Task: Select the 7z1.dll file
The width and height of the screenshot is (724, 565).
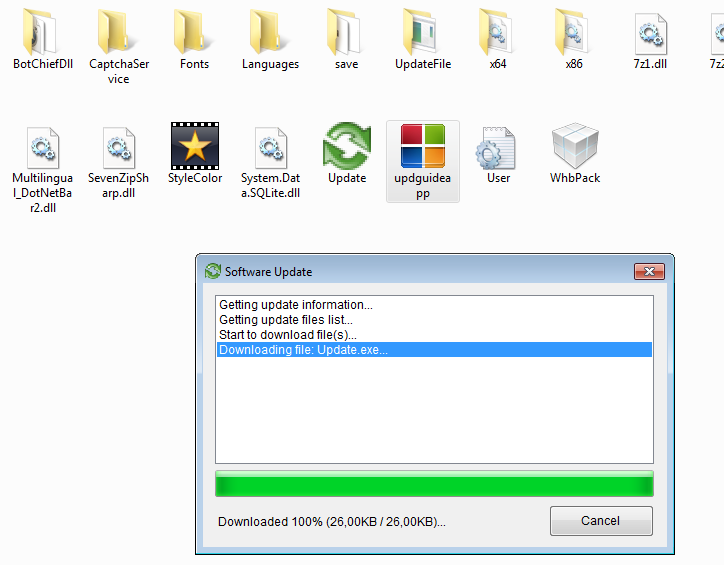Action: [650, 32]
